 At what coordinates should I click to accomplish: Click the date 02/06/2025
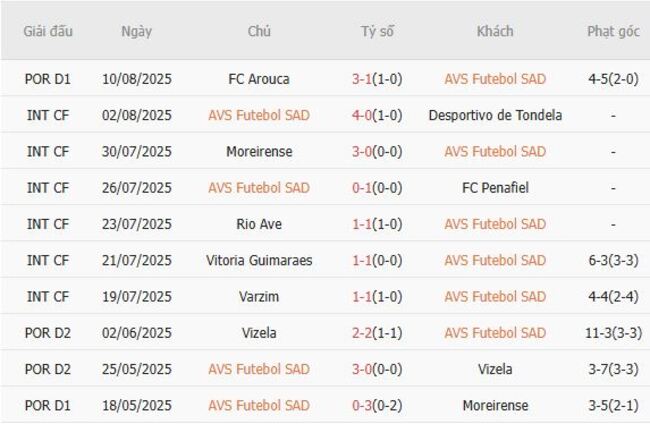[136, 333]
